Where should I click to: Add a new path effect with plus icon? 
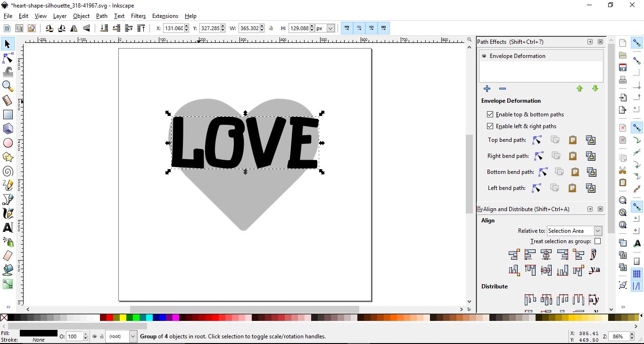[x=487, y=89]
